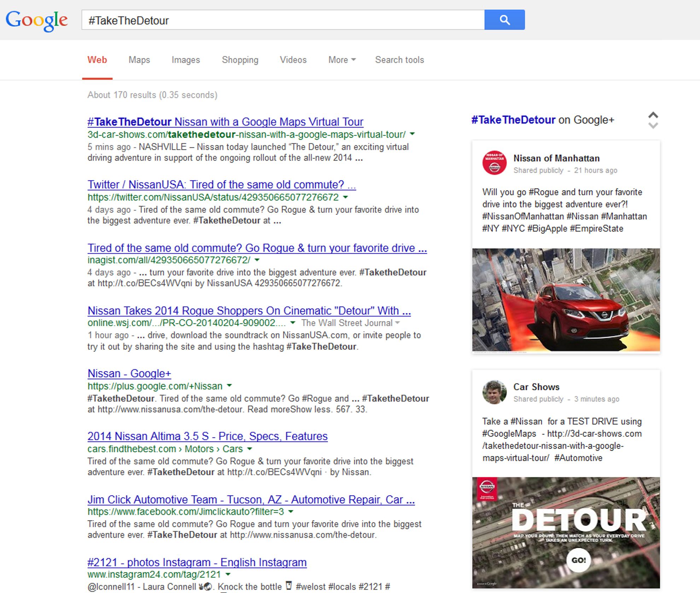Click the down chevron in Google+ panel
Viewport: 700px width, 593px height.
[653, 125]
